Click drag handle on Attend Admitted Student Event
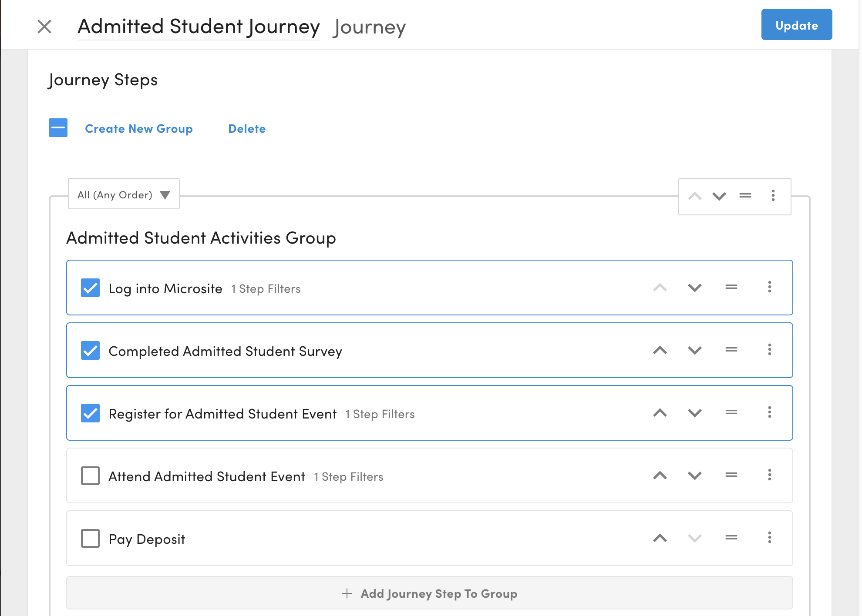This screenshot has width=862, height=616. 731,475
